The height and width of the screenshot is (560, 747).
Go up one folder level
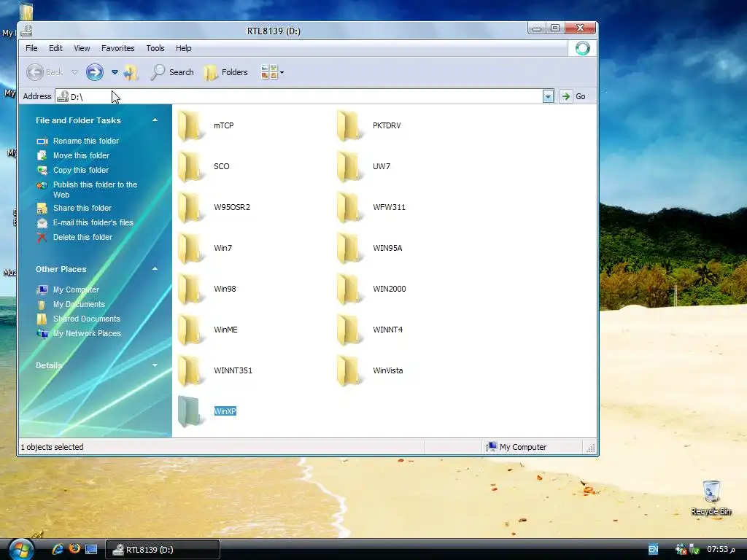(131, 72)
